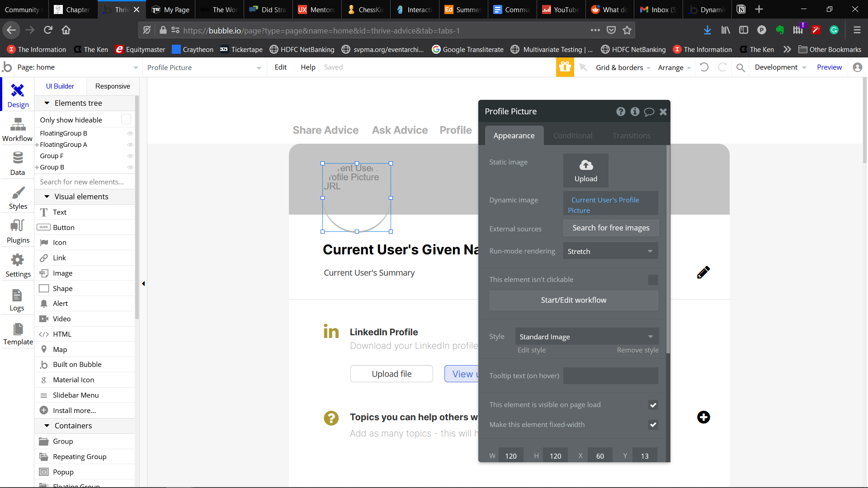The image size is (868, 488).
Task: Switch to the Conditional tab
Action: 572,136
